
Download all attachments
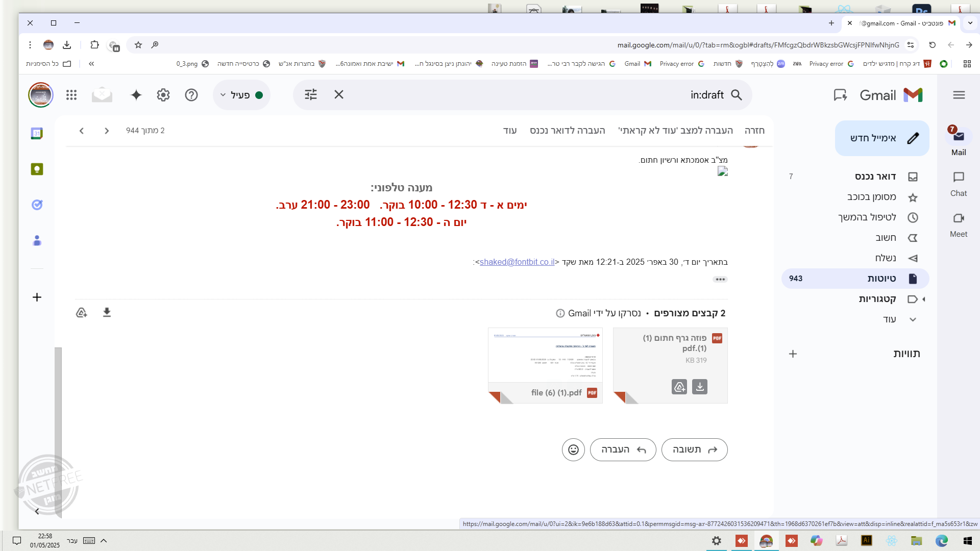coord(107,313)
